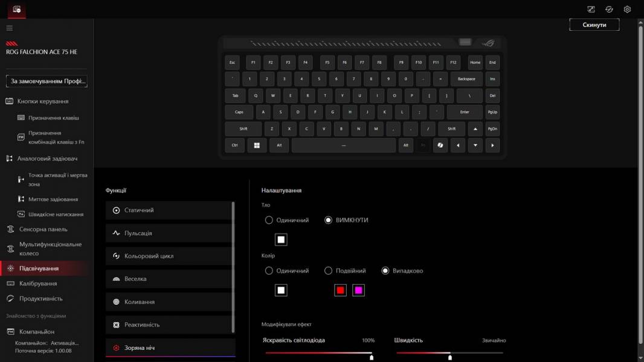Image resolution: width=644 pixels, height=362 pixels.
Task: Click the Кольоровий цикл effect icon
Action: pyautogui.click(x=117, y=256)
